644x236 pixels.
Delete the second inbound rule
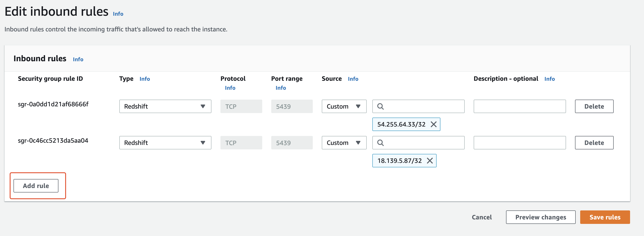[594, 143]
